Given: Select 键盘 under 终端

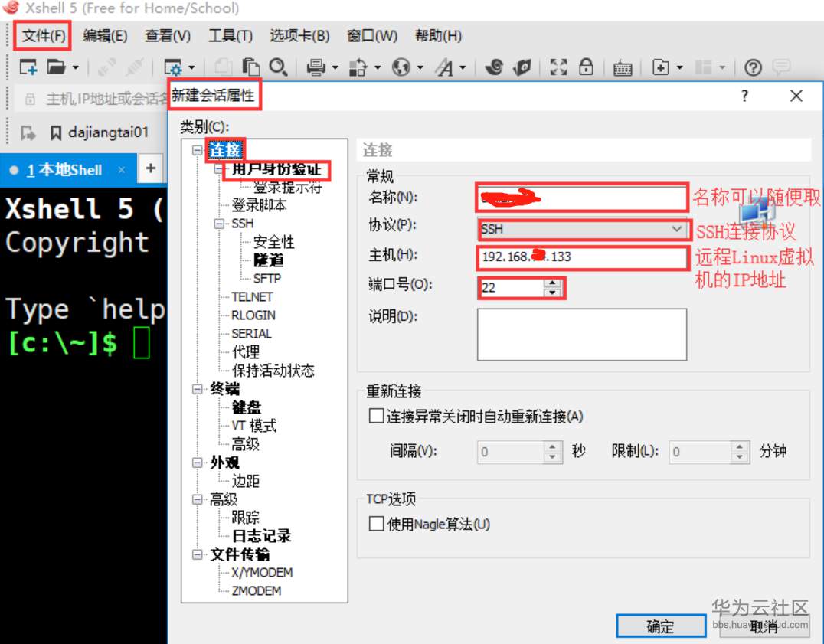Looking at the screenshot, I should coord(247,407).
